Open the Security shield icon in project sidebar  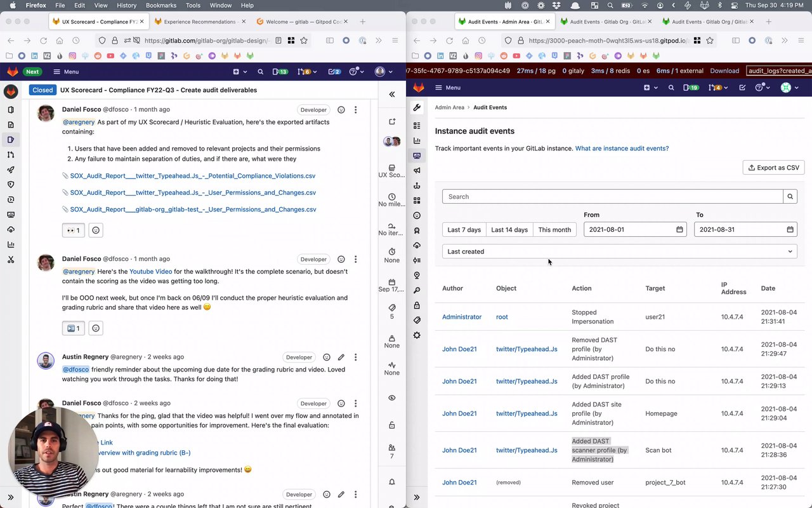(x=11, y=185)
